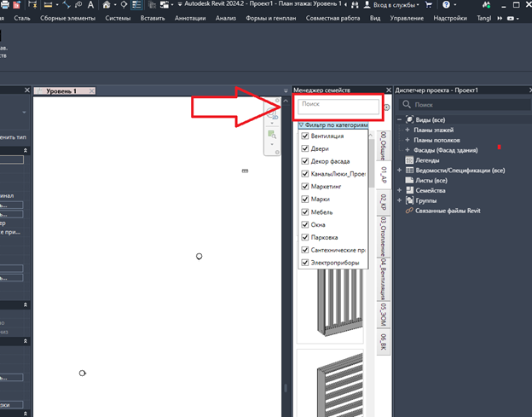Viewport: 532px width, 417px height.
Task: Uncheck the Окна checkbox
Action: (x=305, y=224)
